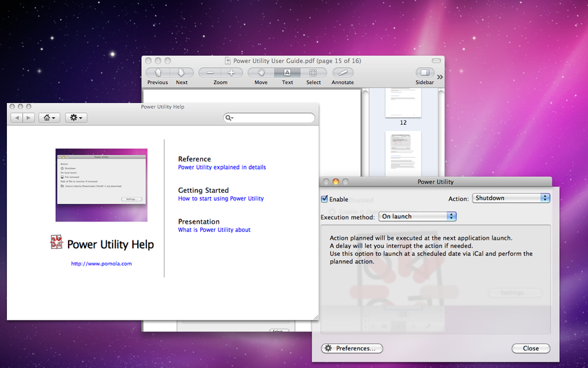
Task: Click the Power Utility Help logo icon
Action: tap(57, 242)
